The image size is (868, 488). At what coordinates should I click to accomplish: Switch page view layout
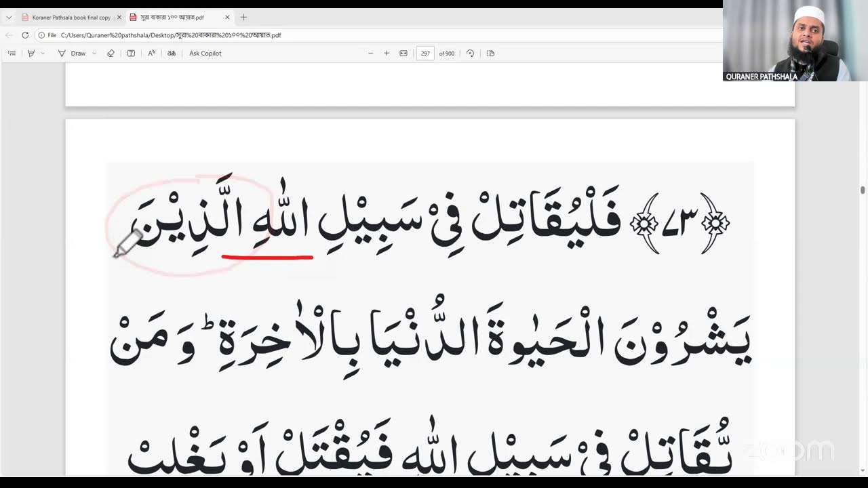(x=490, y=54)
